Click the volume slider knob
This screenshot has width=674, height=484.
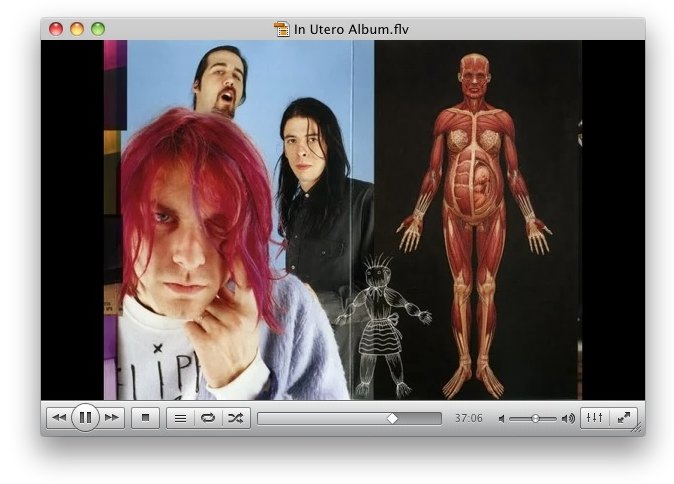(x=535, y=418)
